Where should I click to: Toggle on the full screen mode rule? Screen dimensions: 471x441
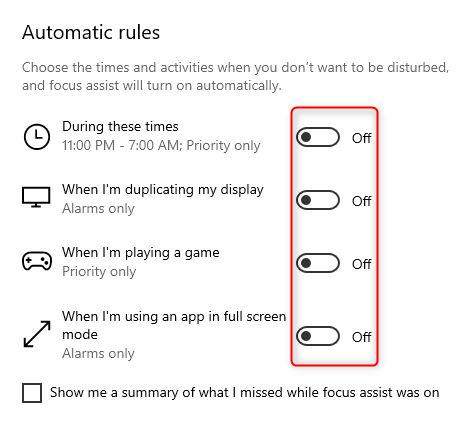click(318, 336)
